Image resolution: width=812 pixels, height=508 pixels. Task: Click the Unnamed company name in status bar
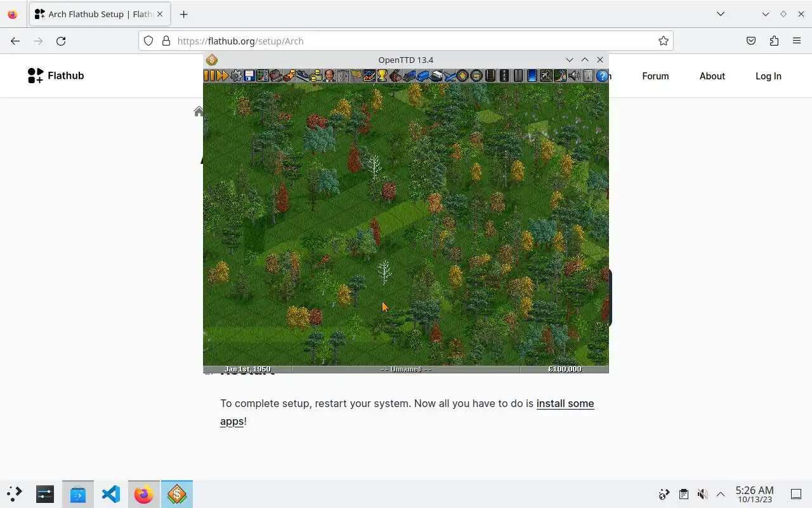[x=406, y=369]
